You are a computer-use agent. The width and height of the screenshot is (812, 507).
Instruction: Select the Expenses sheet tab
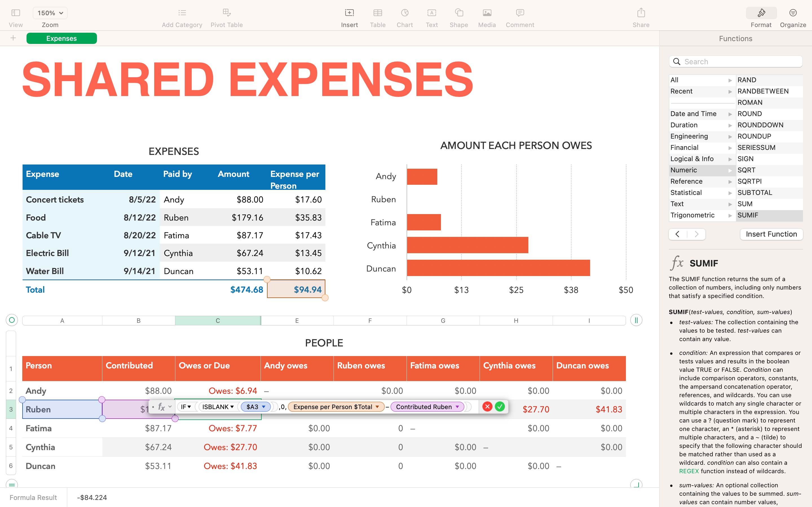pyautogui.click(x=61, y=37)
